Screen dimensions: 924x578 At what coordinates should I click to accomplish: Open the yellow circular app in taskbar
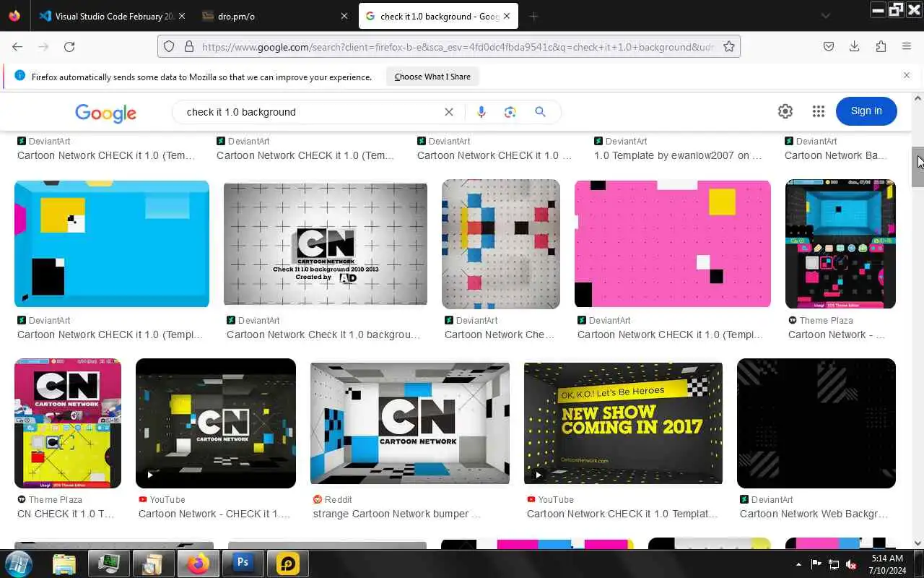(287, 563)
